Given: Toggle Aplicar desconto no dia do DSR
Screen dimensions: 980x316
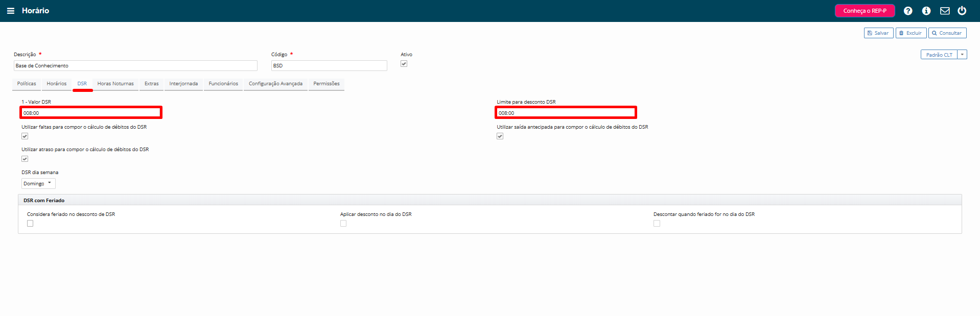Looking at the screenshot, I should tap(343, 224).
